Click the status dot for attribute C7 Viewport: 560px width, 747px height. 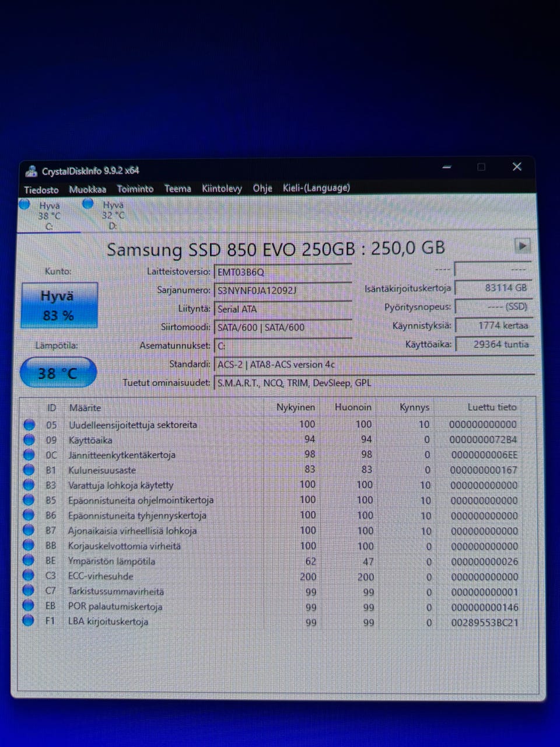pyautogui.click(x=29, y=591)
